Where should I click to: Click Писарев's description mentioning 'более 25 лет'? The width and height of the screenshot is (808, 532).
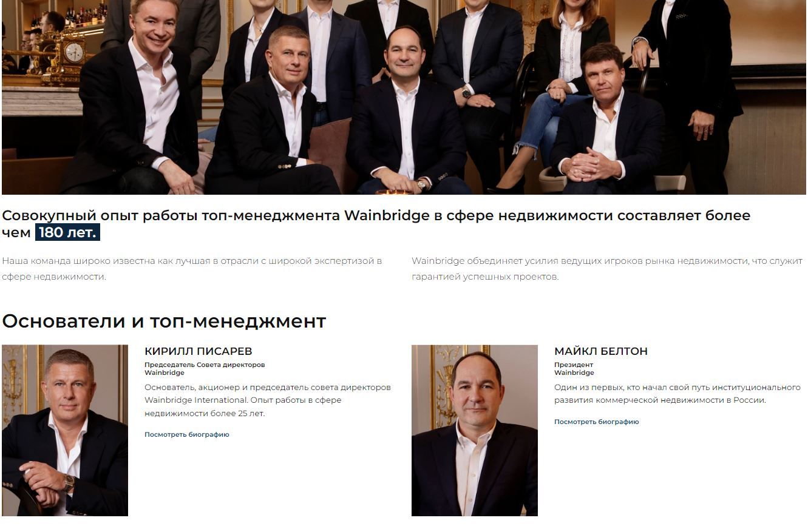tap(268, 400)
